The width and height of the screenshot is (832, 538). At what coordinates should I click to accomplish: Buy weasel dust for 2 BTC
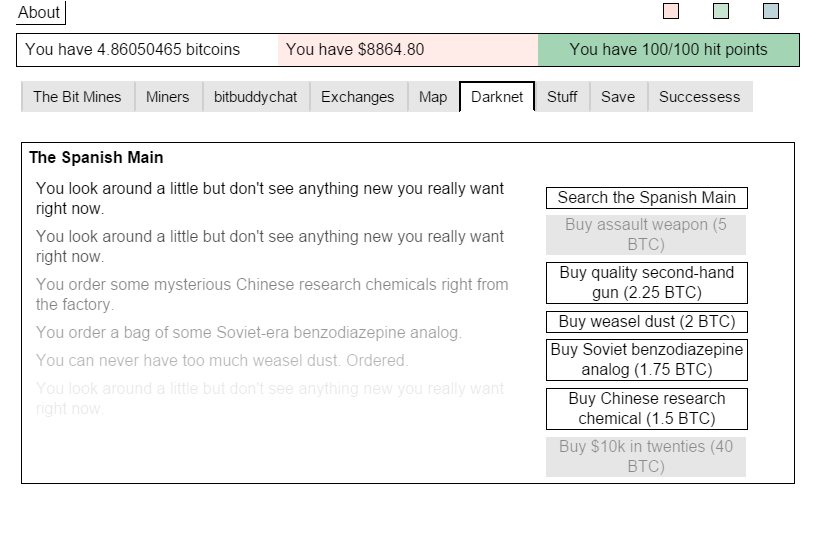(x=647, y=322)
